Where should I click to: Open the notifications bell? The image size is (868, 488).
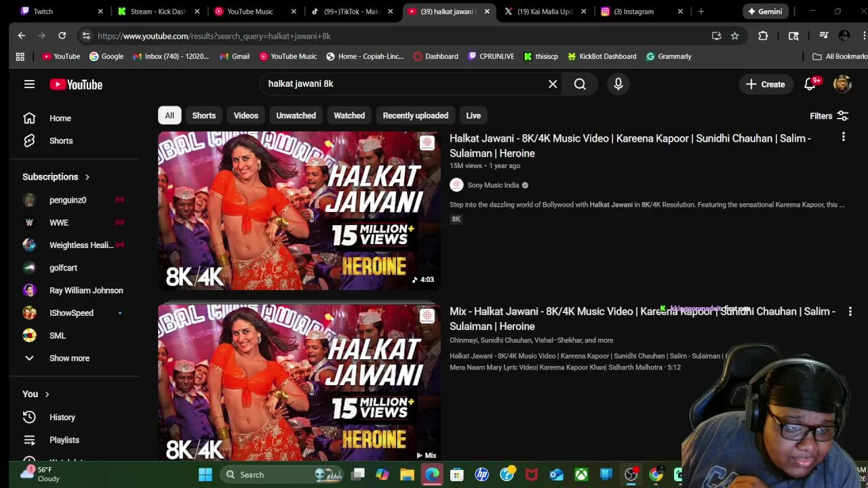coord(810,84)
